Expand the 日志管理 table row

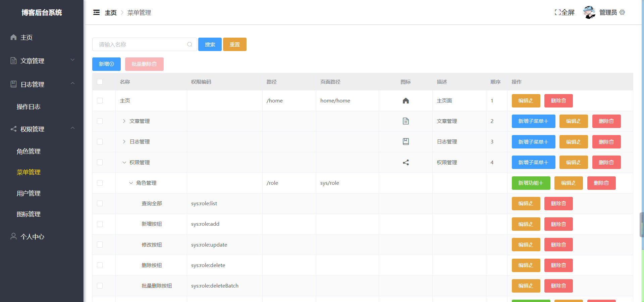point(124,142)
